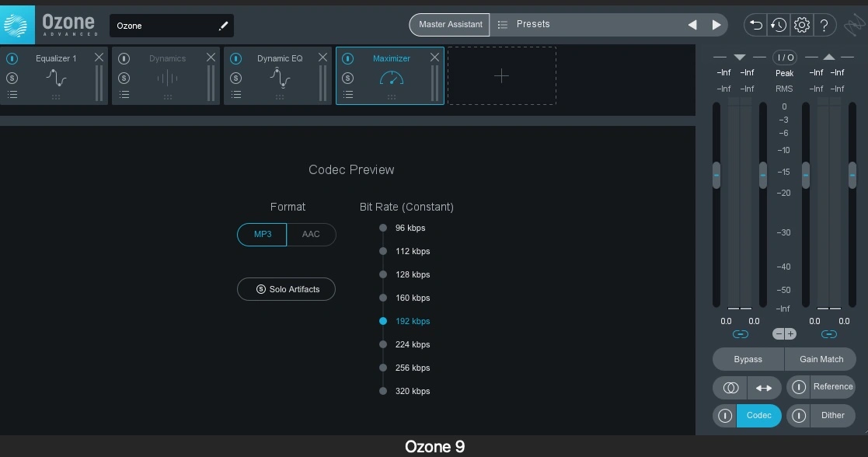Select the 320 kbps bit rate

384,391
